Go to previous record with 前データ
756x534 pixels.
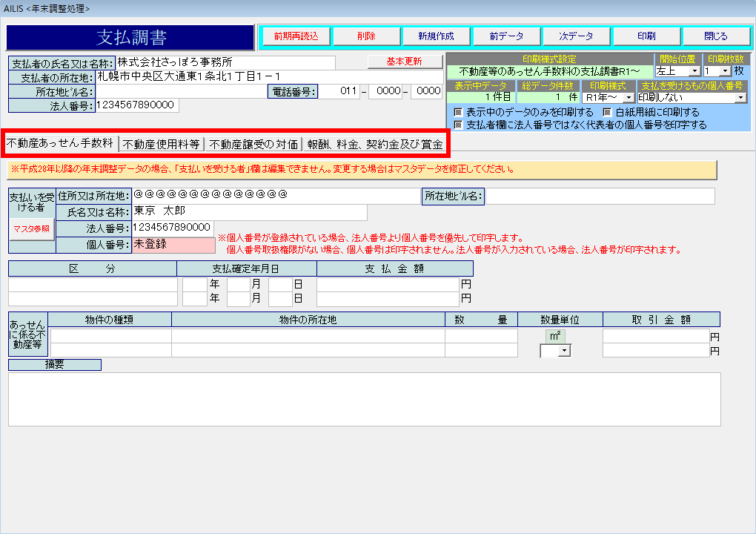click(505, 36)
